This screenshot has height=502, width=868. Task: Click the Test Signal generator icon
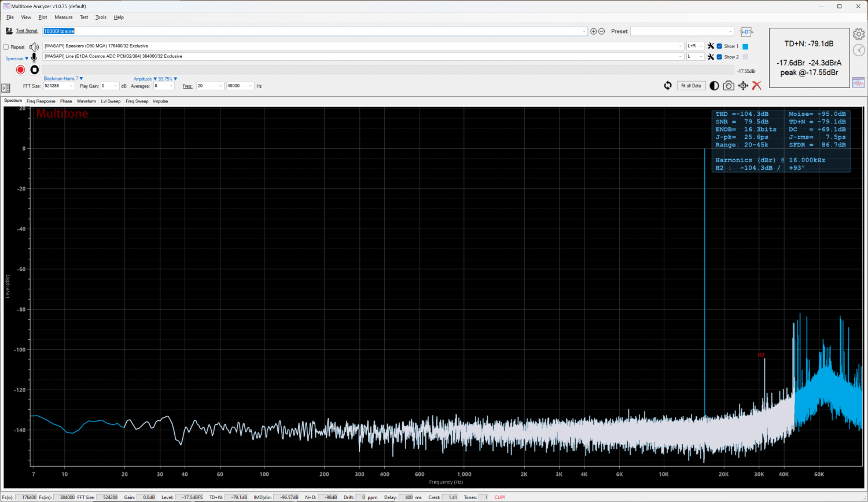[9, 31]
